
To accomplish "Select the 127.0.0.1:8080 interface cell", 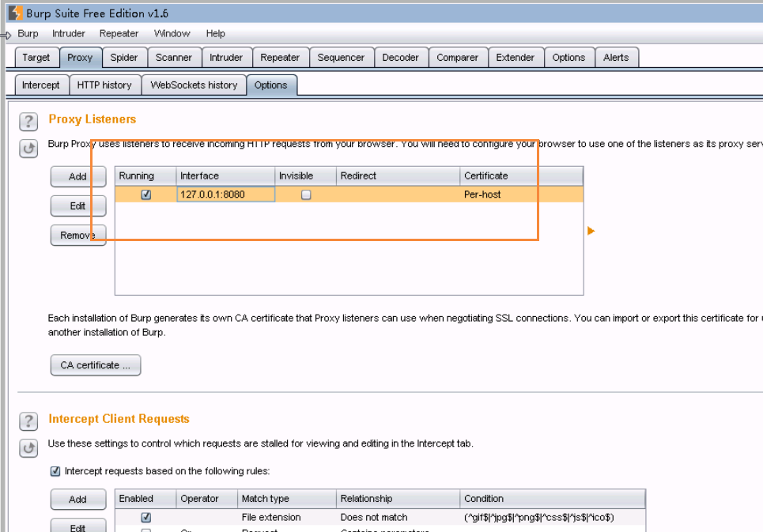I will [x=226, y=194].
